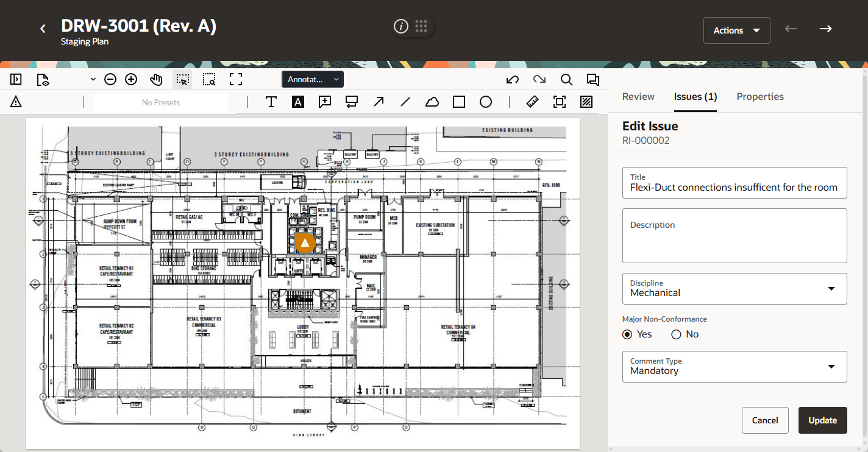Expand the Discipline dropdown
The height and width of the screenshot is (452, 868).
click(x=831, y=289)
